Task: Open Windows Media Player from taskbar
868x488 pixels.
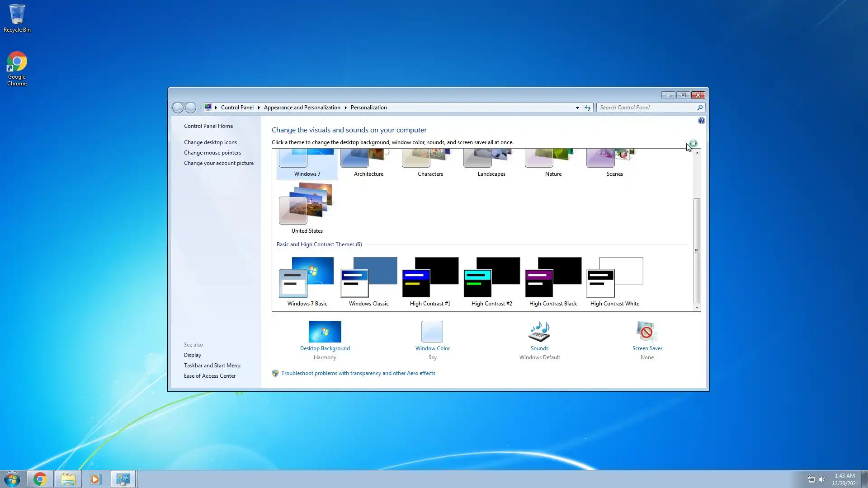Action: 95,479
